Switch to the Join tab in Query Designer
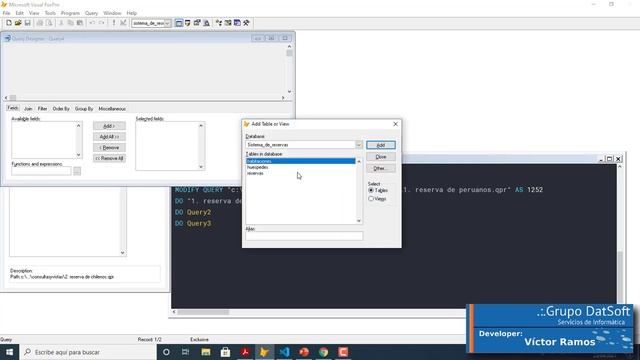 tap(28, 109)
